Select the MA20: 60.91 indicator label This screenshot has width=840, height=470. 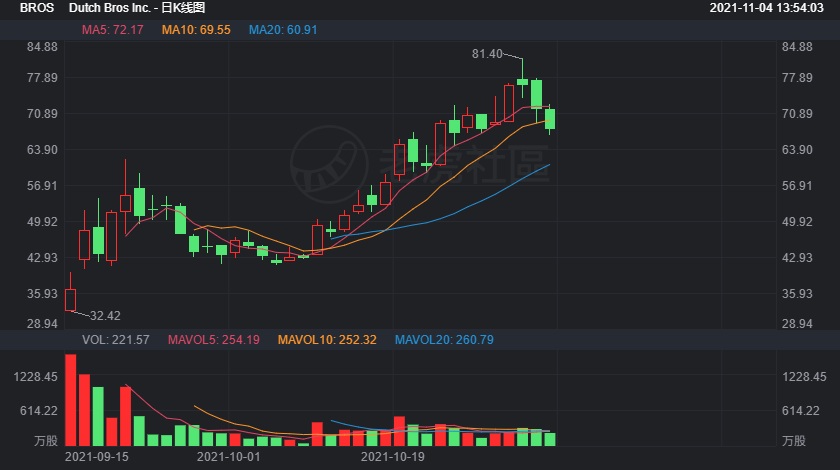point(283,30)
